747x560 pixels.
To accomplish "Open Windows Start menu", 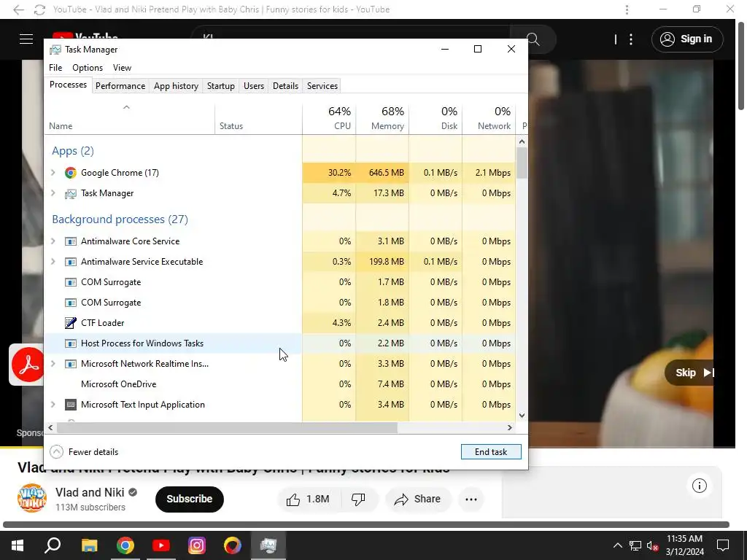I will tap(18, 545).
